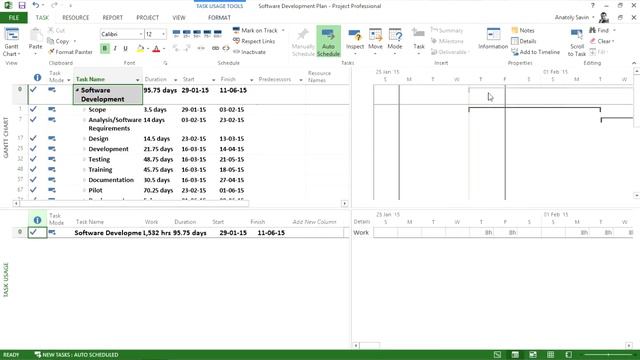Screen dimensions: 640x360
Task: Open the Predecessors column filter
Action: [x=301, y=80]
